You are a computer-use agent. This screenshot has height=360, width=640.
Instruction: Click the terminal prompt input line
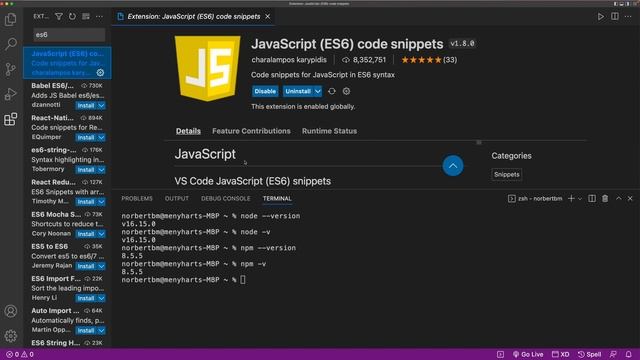(242, 280)
